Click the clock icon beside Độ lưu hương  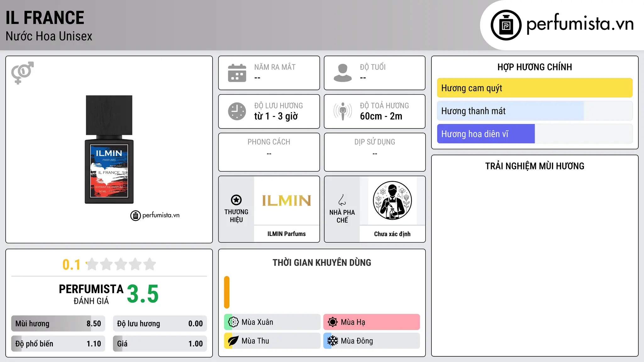(x=237, y=111)
